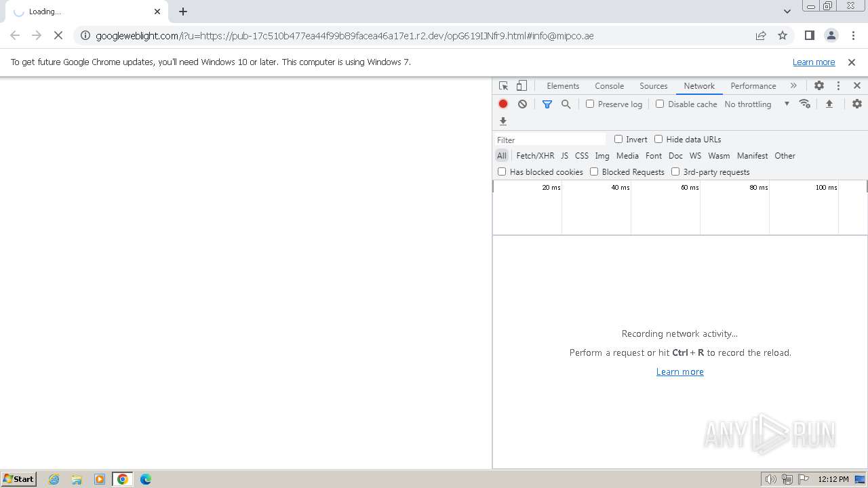
Task: Filter requests by Font
Action: [654, 156]
